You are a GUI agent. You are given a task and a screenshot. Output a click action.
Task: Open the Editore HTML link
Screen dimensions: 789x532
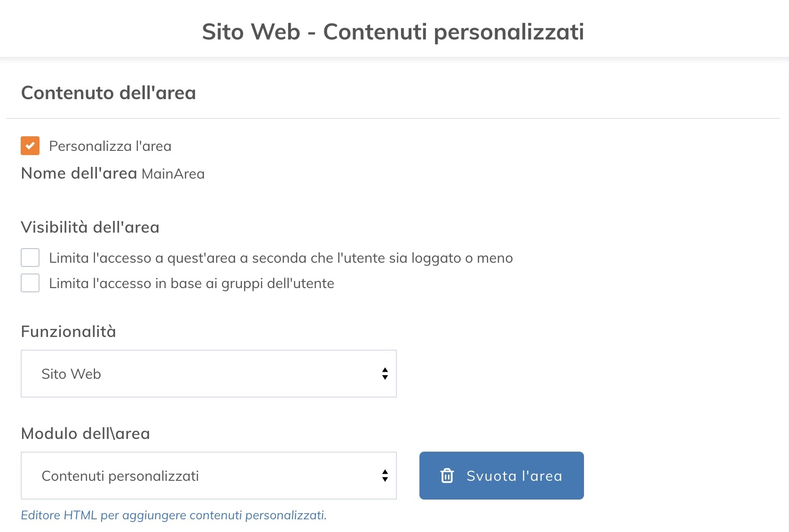pos(174,515)
